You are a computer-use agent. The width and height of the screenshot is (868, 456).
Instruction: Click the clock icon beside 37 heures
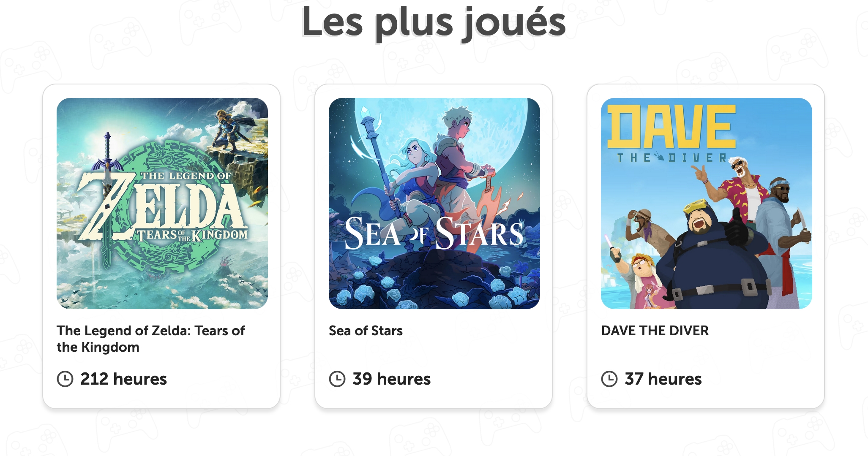click(x=609, y=379)
